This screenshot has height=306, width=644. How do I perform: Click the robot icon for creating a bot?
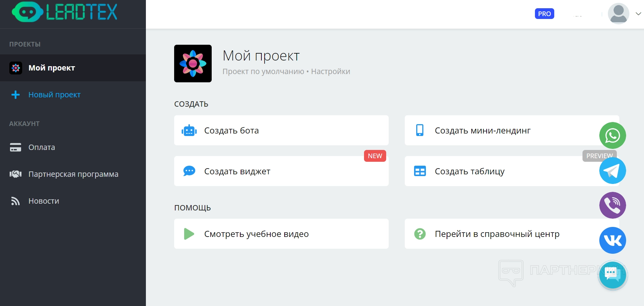tap(189, 131)
